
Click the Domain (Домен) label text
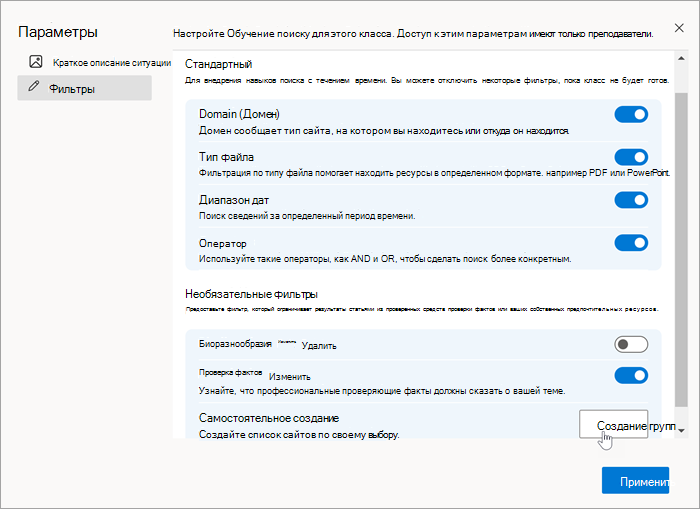click(239, 114)
